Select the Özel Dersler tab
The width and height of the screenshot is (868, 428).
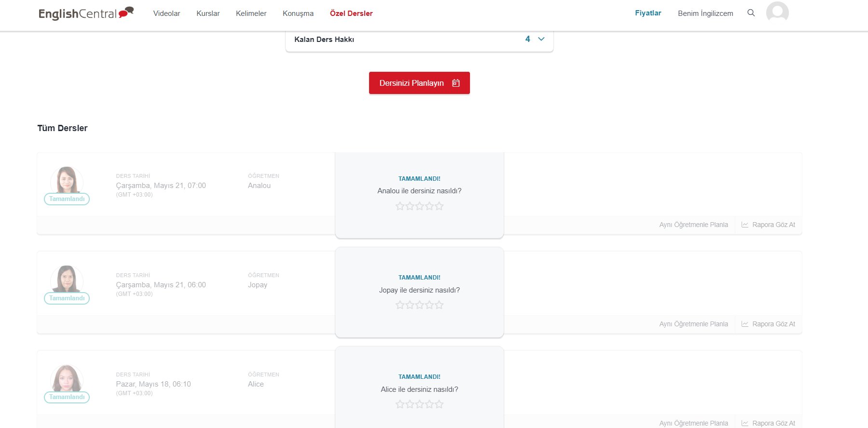[x=351, y=13]
